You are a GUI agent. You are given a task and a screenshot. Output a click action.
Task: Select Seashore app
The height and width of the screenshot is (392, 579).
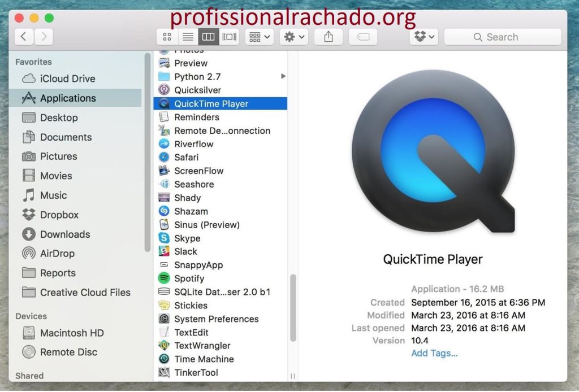220,184
